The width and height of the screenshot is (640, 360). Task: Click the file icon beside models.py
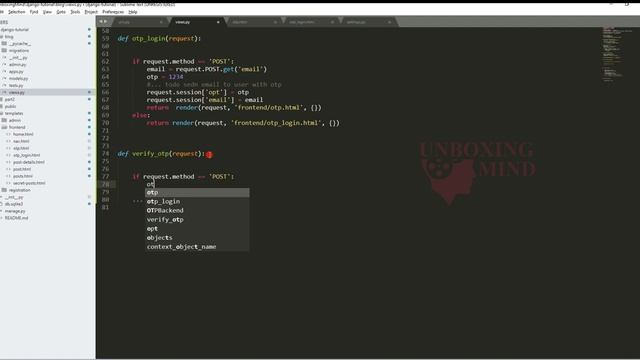point(4,78)
